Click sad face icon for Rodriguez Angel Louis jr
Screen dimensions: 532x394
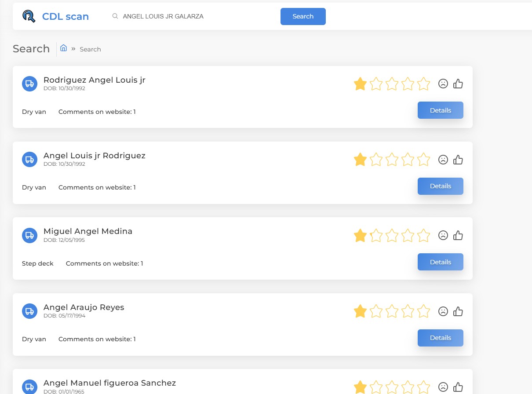pyautogui.click(x=443, y=84)
